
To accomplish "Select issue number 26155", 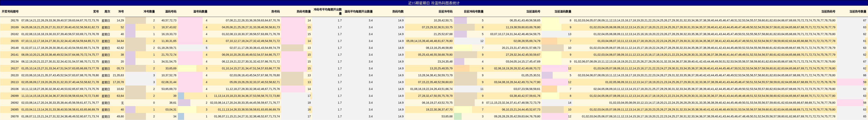I will [14, 41].
